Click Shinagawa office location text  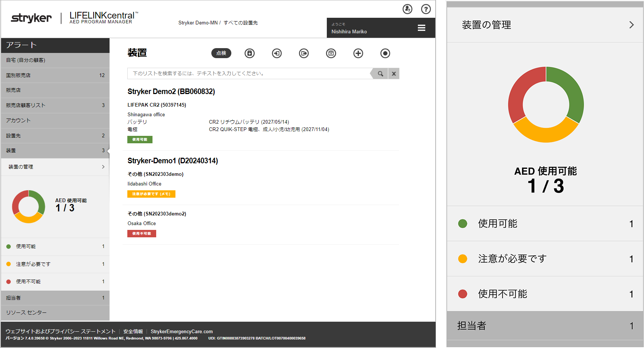pos(146,115)
